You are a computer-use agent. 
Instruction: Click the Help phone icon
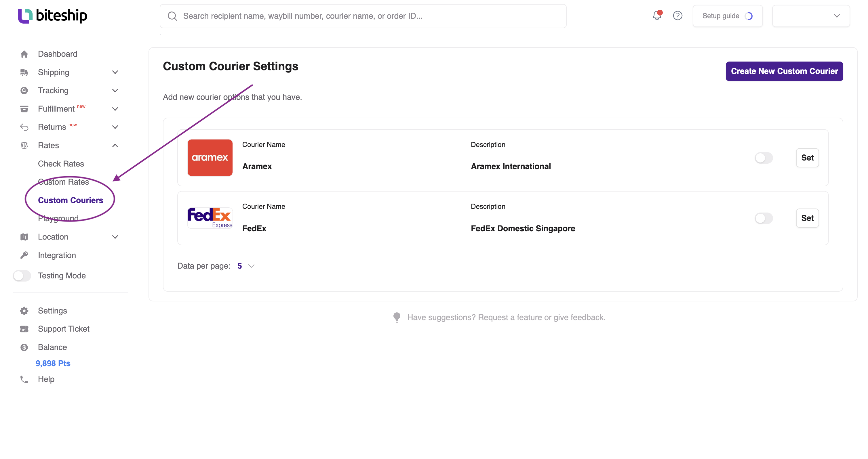tap(24, 379)
